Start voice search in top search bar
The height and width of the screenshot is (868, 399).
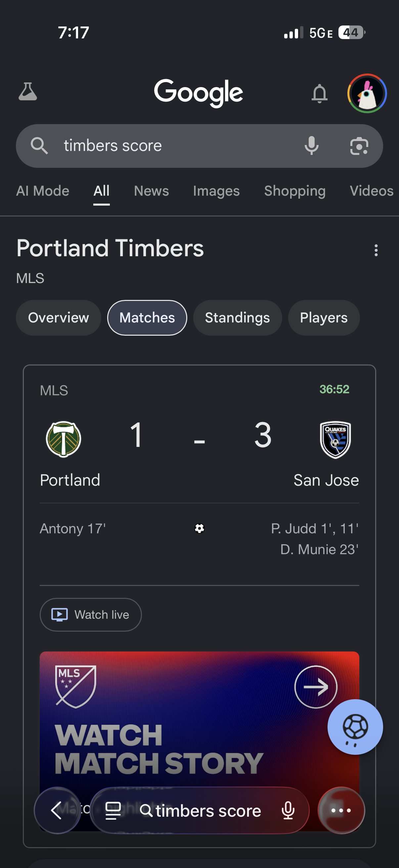click(x=311, y=146)
